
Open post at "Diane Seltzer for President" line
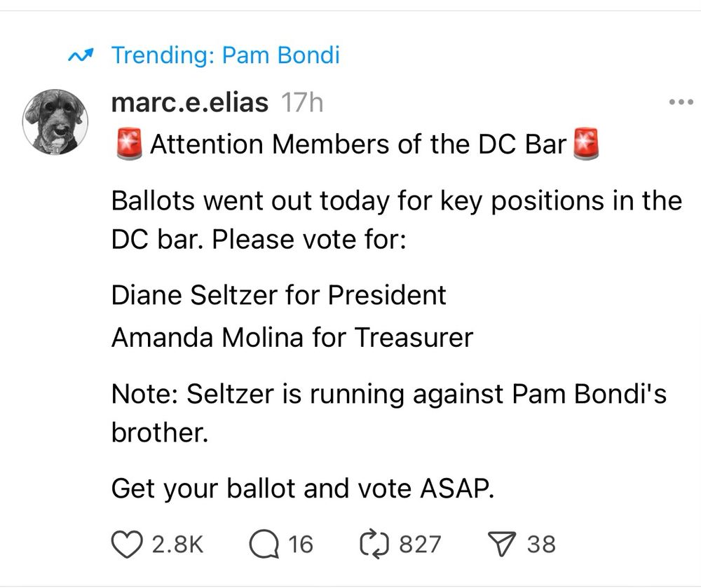point(278,295)
